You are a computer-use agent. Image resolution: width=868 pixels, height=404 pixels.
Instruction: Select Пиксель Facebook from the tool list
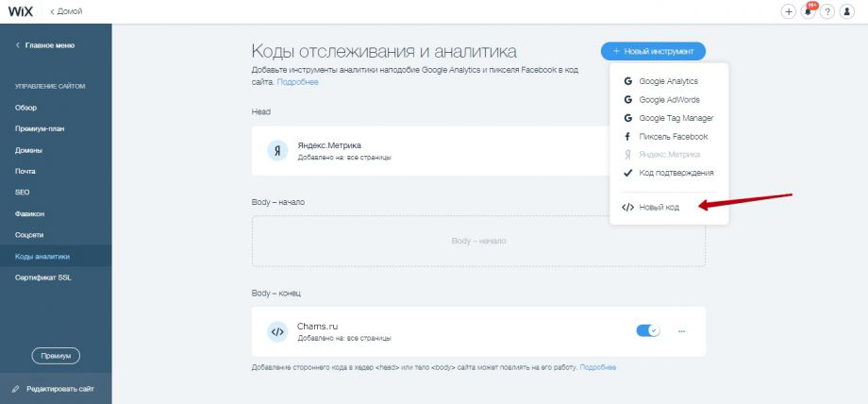[x=672, y=136]
